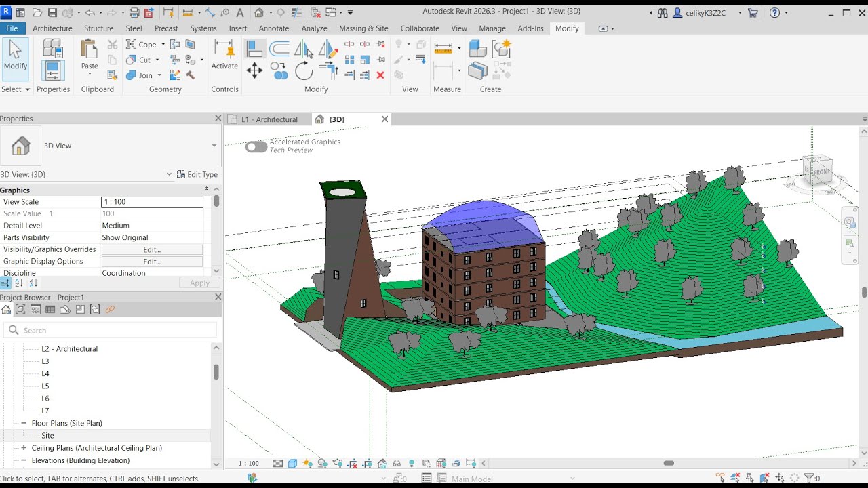Viewport: 868px width, 488px height.
Task: Close the {3D} view tab
Action: (384, 119)
